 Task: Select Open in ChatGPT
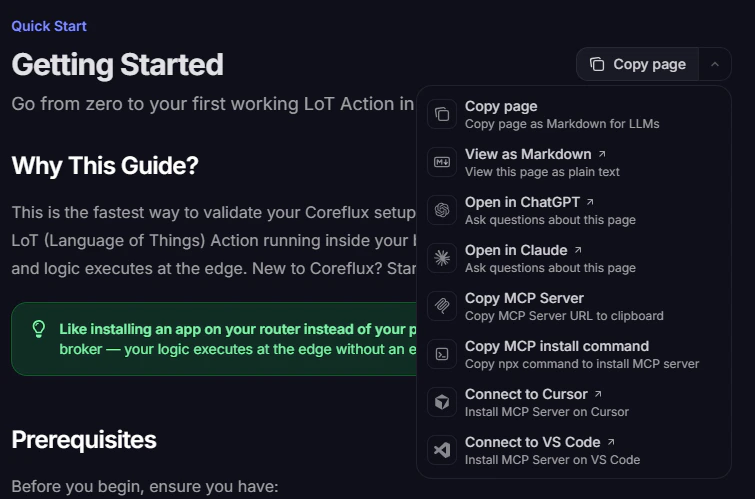tap(574, 210)
